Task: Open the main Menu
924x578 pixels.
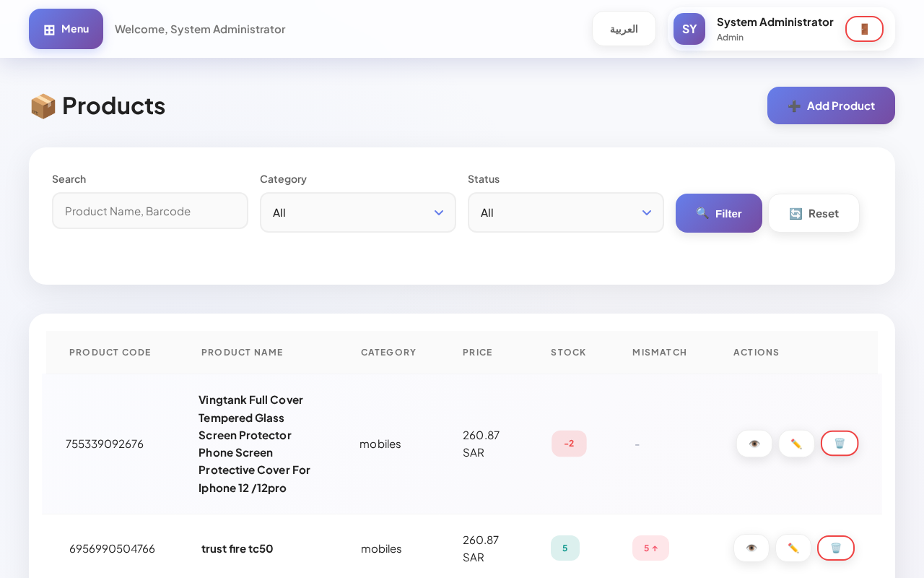Action: coord(66,29)
